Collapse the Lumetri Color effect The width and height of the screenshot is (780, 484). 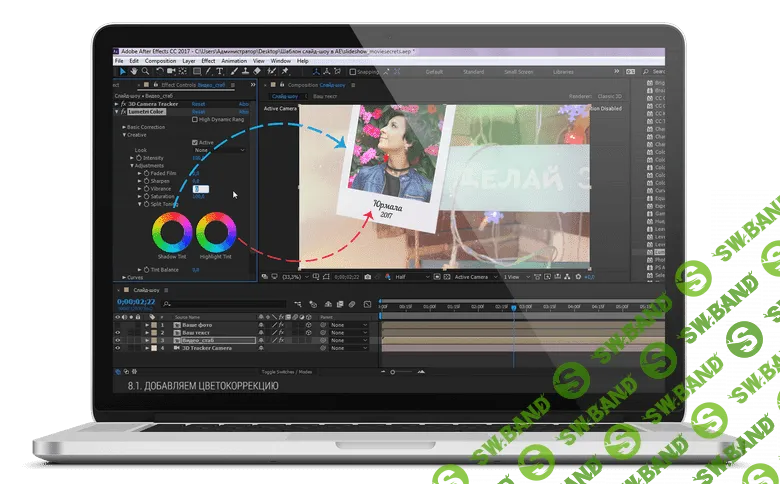click(x=117, y=112)
